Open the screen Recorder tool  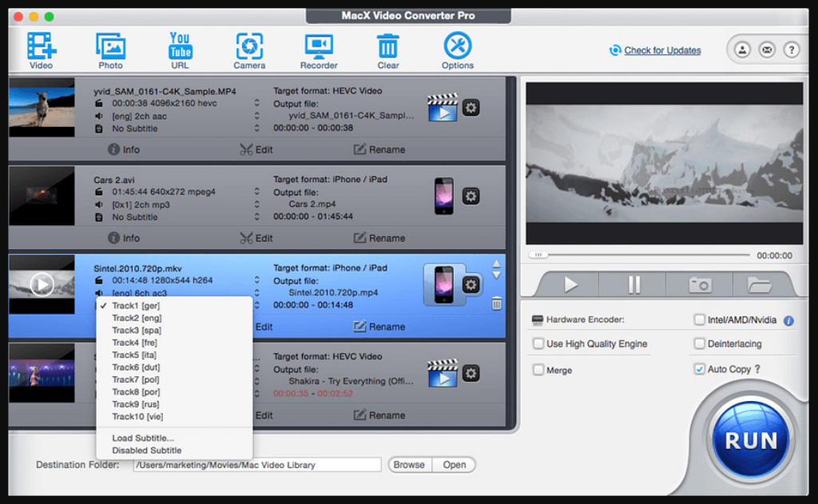pyautogui.click(x=319, y=50)
